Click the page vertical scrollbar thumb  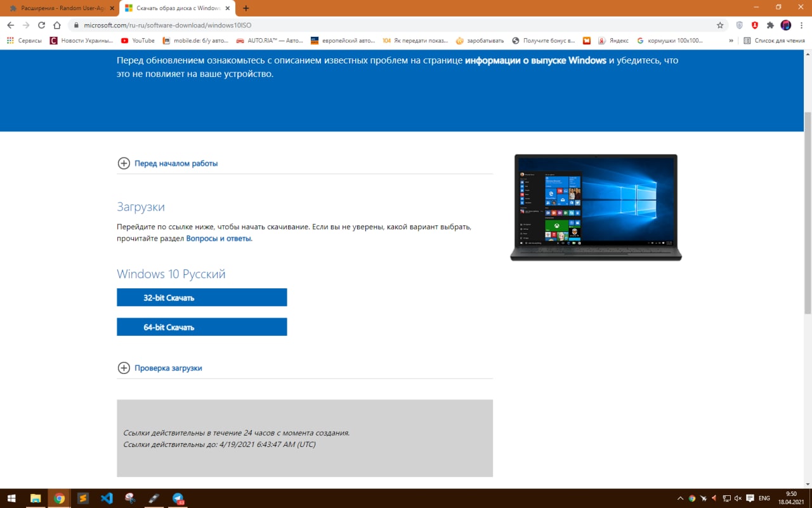point(808,213)
